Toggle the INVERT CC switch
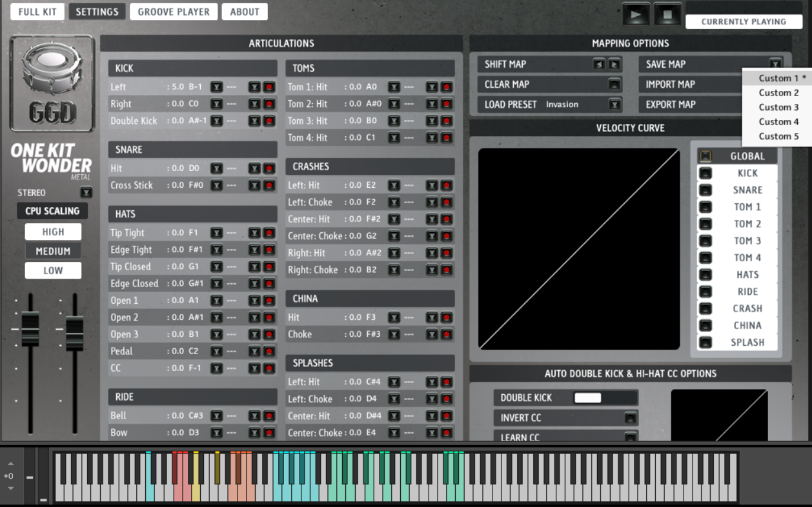This screenshot has height=507, width=812. click(x=631, y=417)
